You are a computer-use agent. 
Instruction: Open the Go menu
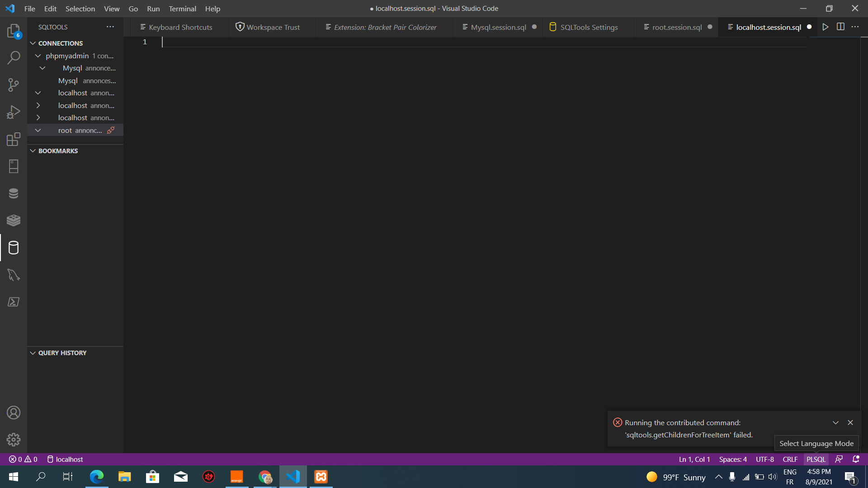pyautogui.click(x=133, y=9)
